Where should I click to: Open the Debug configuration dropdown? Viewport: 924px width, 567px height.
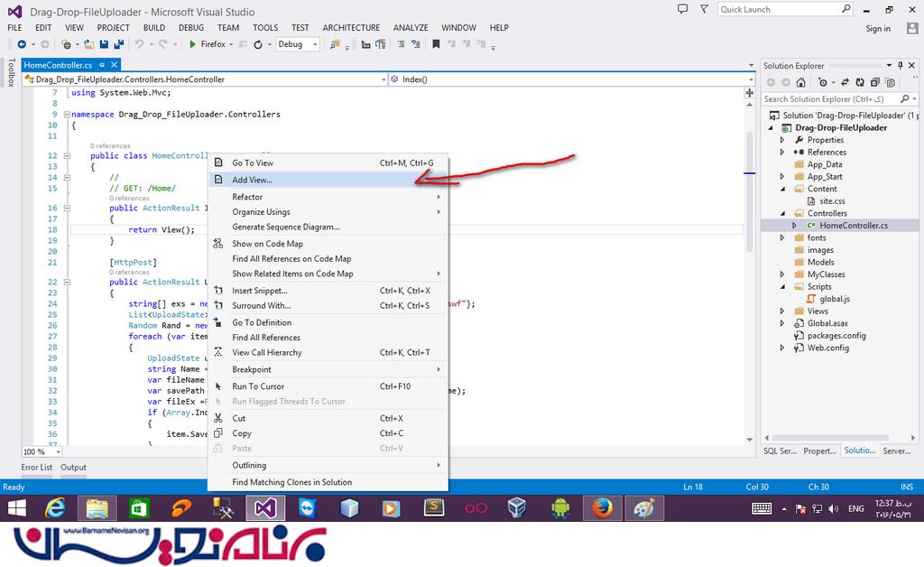click(x=297, y=44)
